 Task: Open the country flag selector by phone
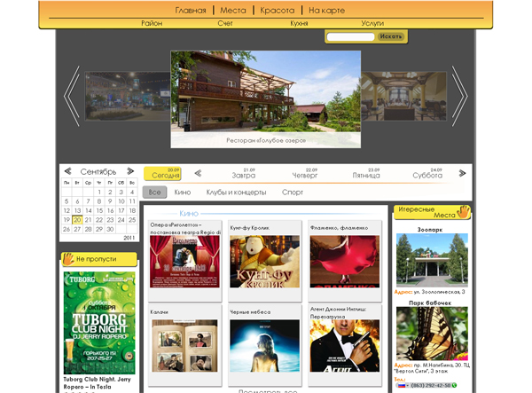[x=403, y=385]
